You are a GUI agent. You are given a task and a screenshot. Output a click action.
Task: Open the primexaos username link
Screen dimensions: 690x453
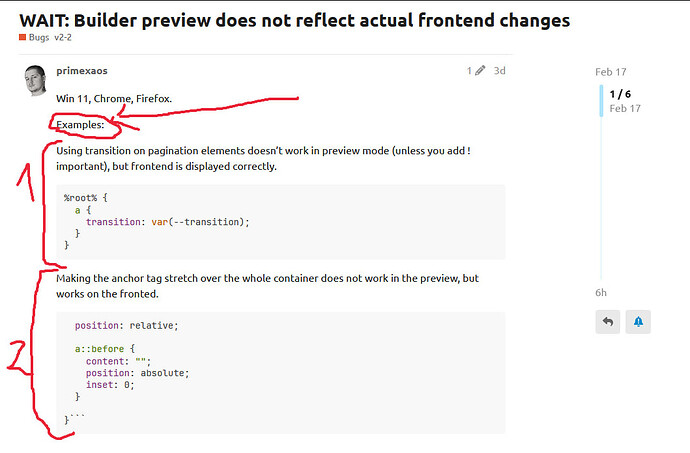tap(82, 71)
